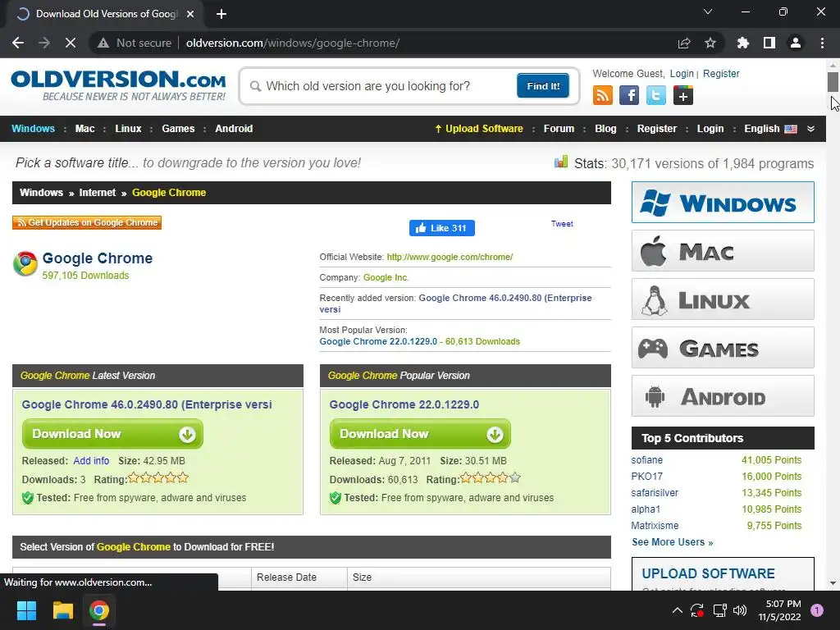Click the Google Plus icon in header
This screenshot has width=840, height=630.
click(683, 95)
